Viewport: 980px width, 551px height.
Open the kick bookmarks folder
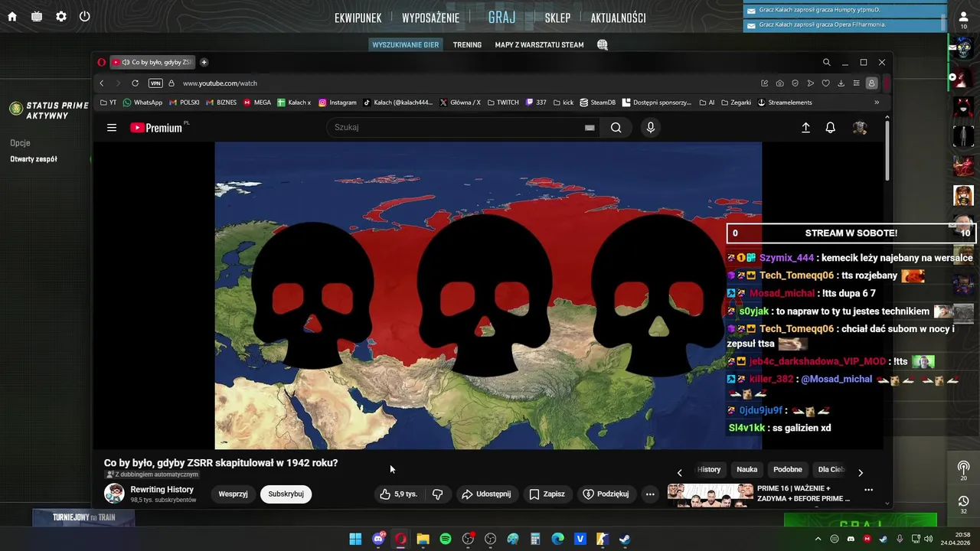point(563,103)
